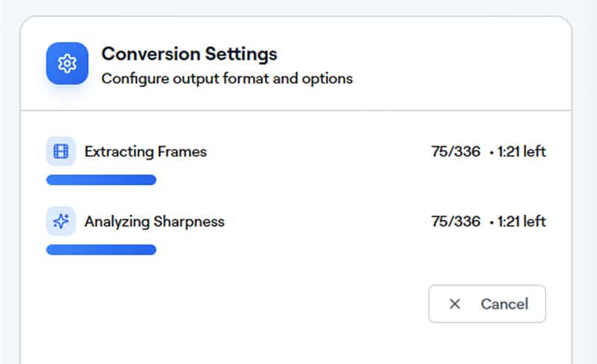Click the 75/336 counter for Extracting Frames
Viewport: 597px width, 364px height.
(455, 151)
